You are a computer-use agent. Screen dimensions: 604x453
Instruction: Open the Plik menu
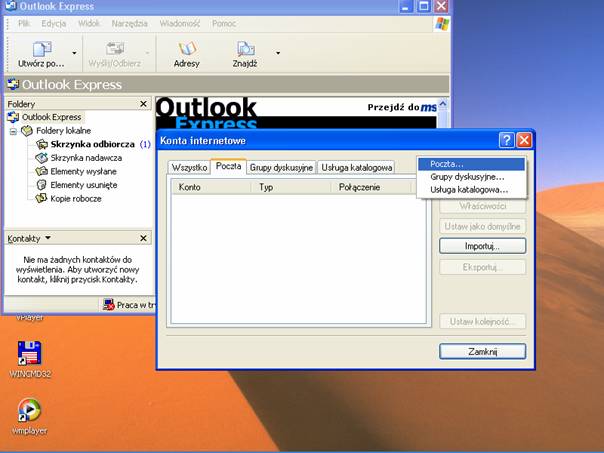[23, 23]
